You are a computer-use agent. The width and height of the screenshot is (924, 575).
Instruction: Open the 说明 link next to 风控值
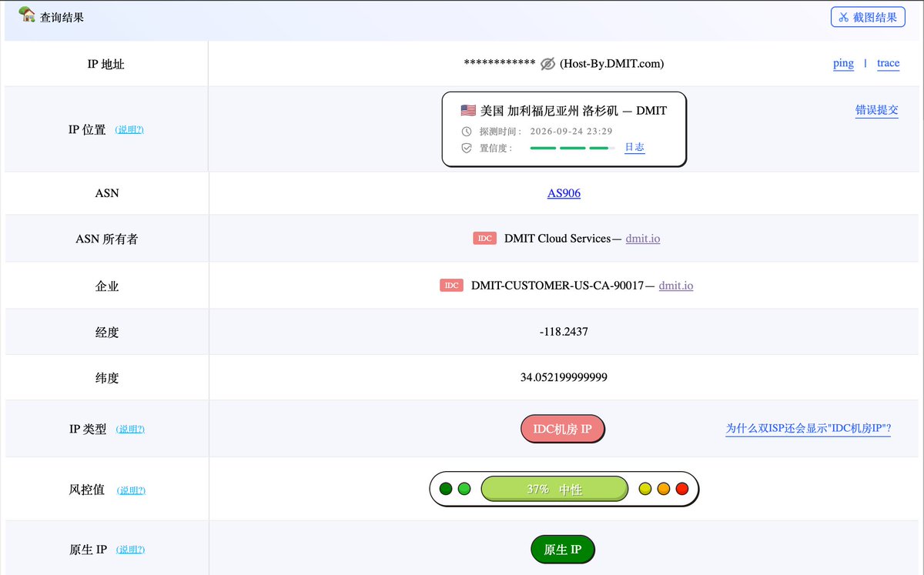(x=131, y=490)
